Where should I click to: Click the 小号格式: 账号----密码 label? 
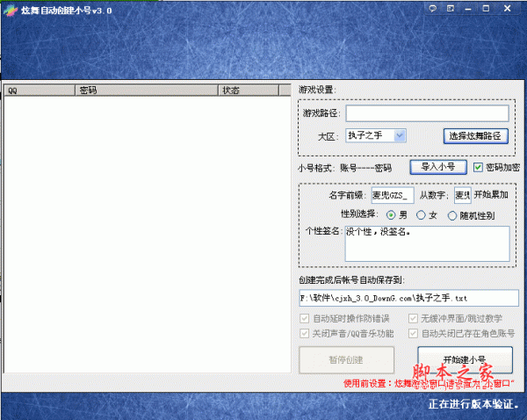coord(345,168)
